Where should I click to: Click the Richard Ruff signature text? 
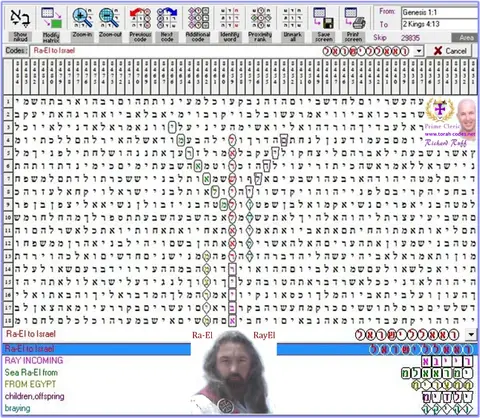(445, 143)
